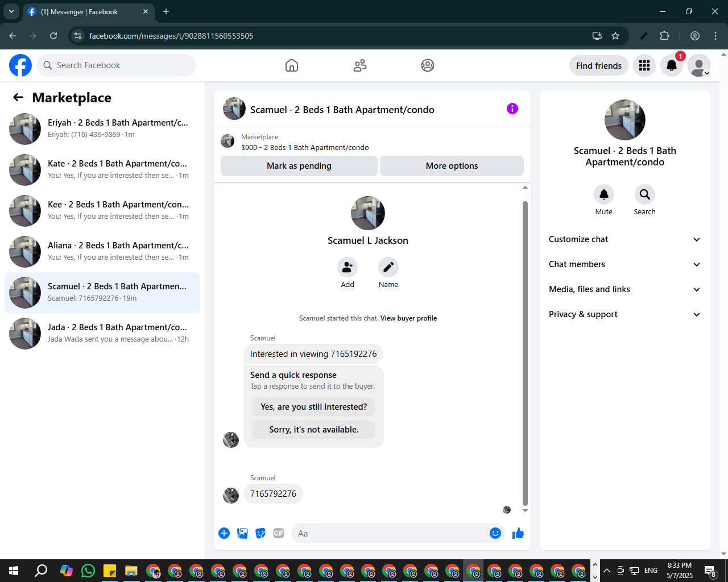Choose a GIF icon in composer
Screen dimensions: 728x582
coord(279,533)
